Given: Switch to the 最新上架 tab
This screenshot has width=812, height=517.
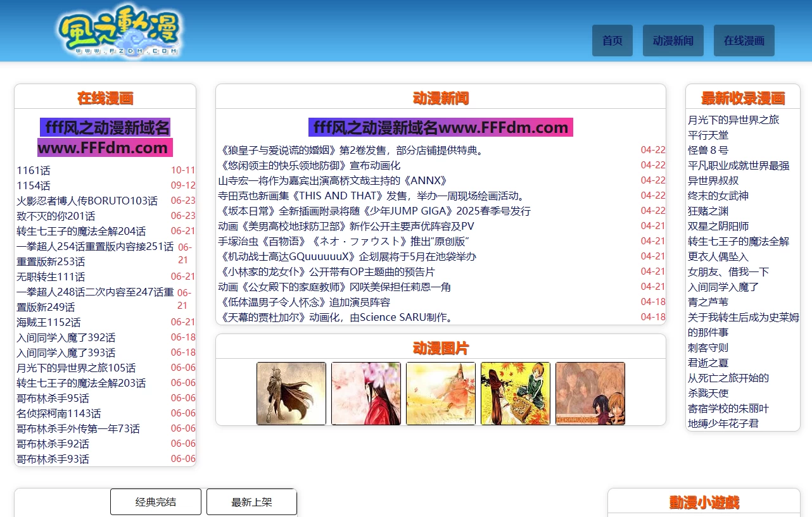Looking at the screenshot, I should click(x=251, y=502).
